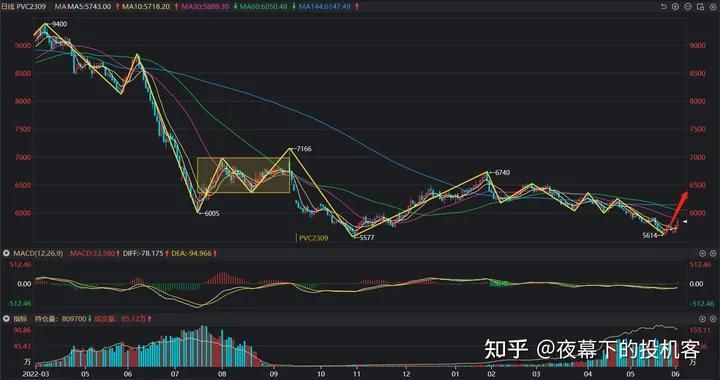The image size is (720, 380).
Task: Click the PVC2309 contract name in header
Action: coord(31,7)
